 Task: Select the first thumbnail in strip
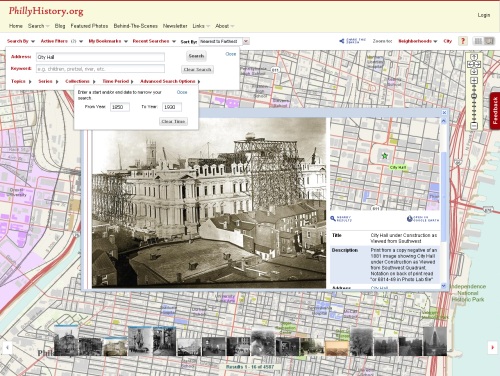(x=66, y=341)
